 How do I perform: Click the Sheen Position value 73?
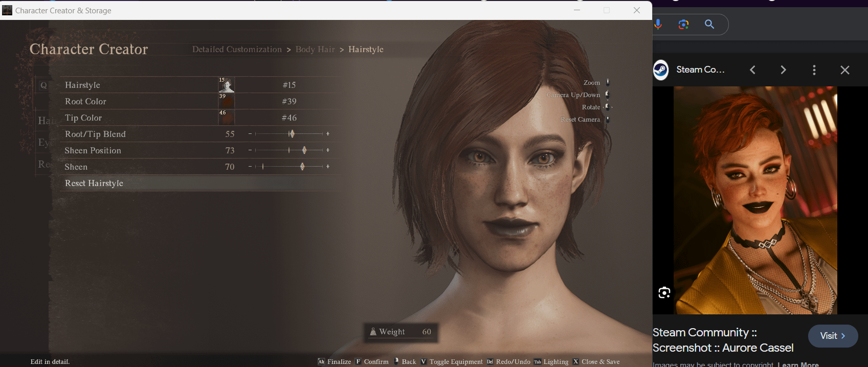point(230,150)
